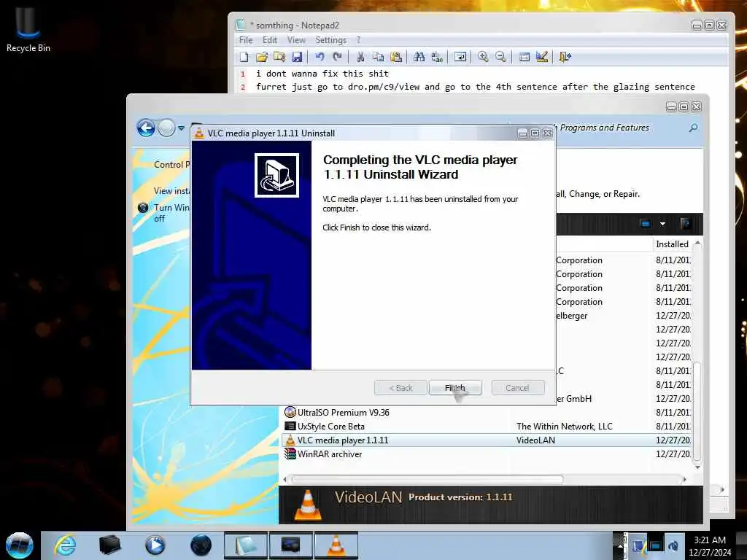Open the Settings menu in Notepad2
Image resolution: width=747 pixels, height=560 pixels.
coord(330,40)
